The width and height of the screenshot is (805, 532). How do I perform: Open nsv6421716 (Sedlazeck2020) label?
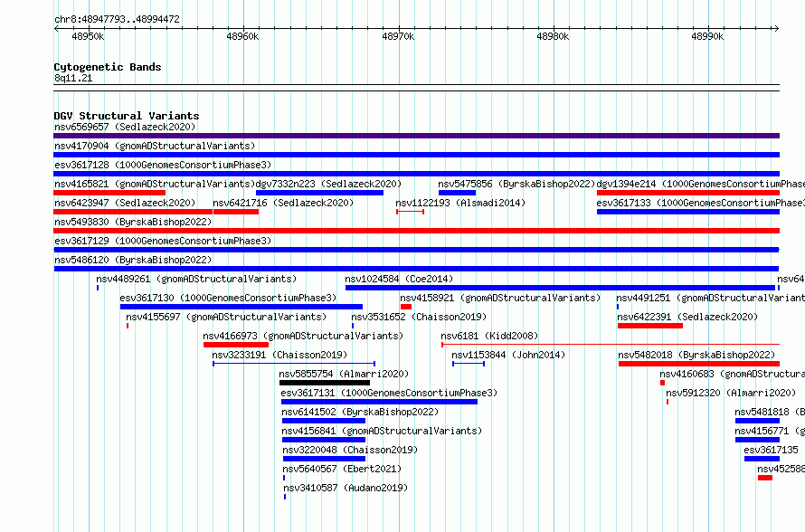283,203
